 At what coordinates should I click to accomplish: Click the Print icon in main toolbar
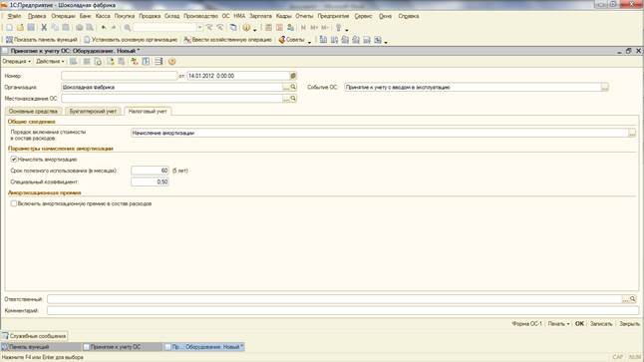[79, 28]
